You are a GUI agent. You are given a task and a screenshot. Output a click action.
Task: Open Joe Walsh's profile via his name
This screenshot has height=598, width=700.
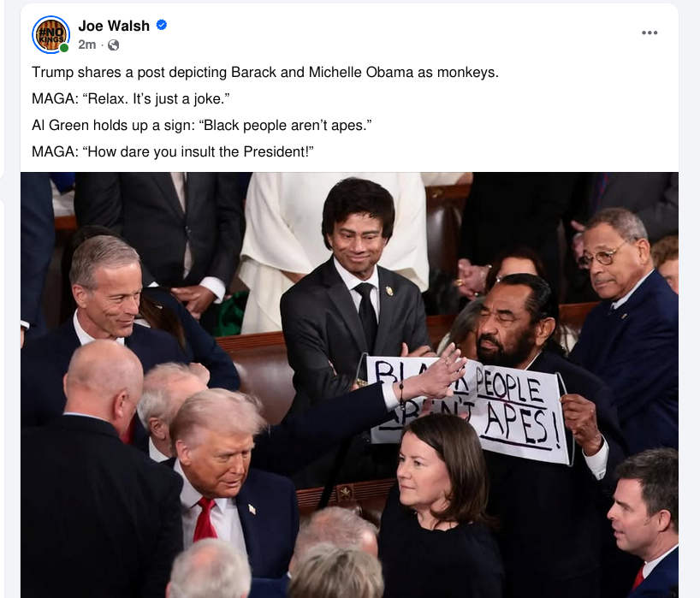click(114, 26)
